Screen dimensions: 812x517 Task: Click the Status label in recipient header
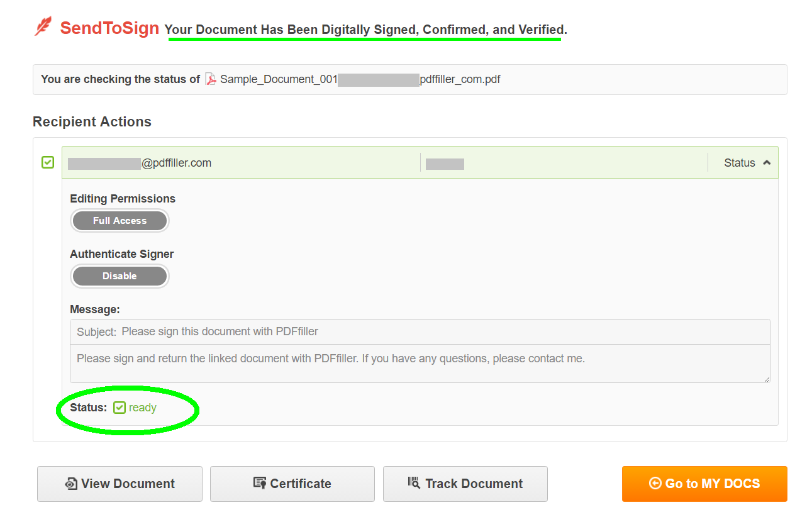pyautogui.click(x=739, y=163)
